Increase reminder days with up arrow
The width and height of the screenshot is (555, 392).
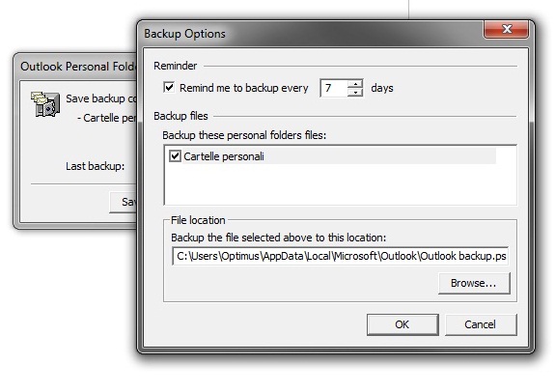pyautogui.click(x=355, y=84)
